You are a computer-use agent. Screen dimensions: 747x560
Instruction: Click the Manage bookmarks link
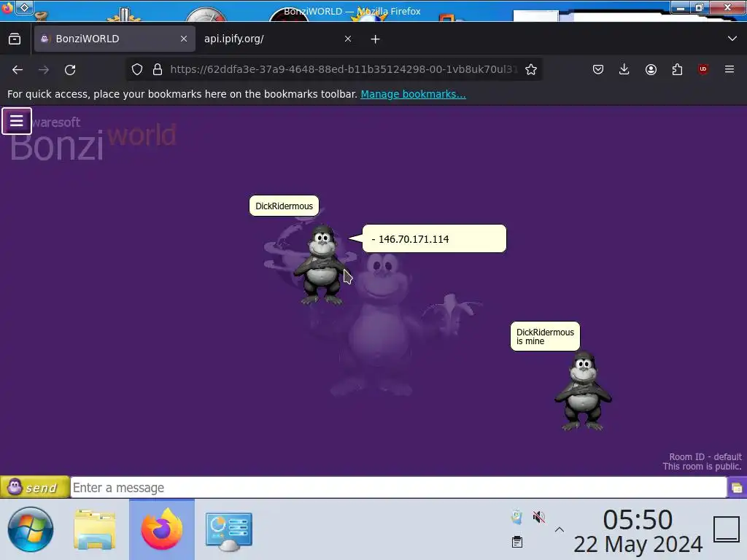click(413, 94)
